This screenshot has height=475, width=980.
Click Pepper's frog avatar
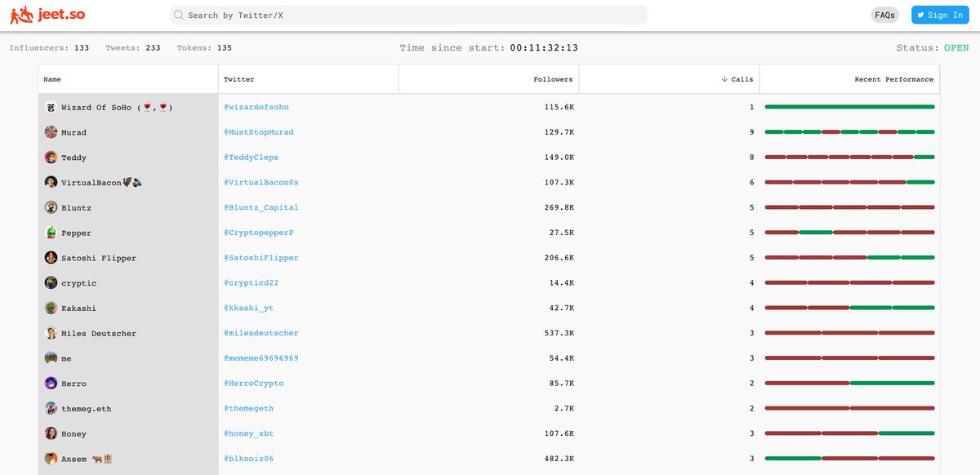point(51,233)
